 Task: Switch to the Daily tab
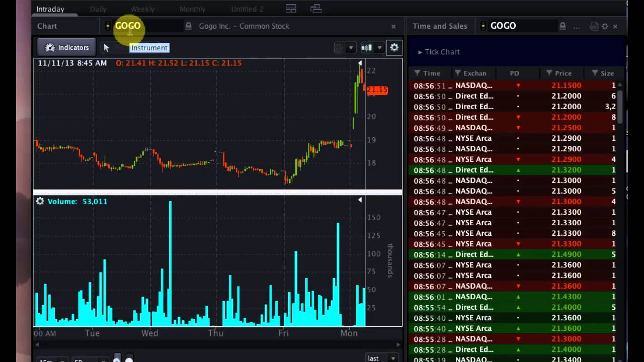[x=98, y=9]
